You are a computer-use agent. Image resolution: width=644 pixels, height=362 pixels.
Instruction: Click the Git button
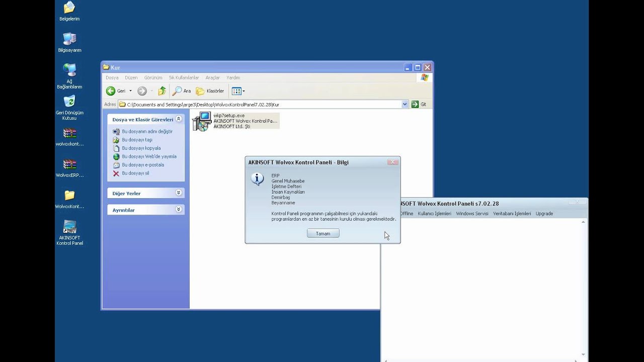coord(419,105)
